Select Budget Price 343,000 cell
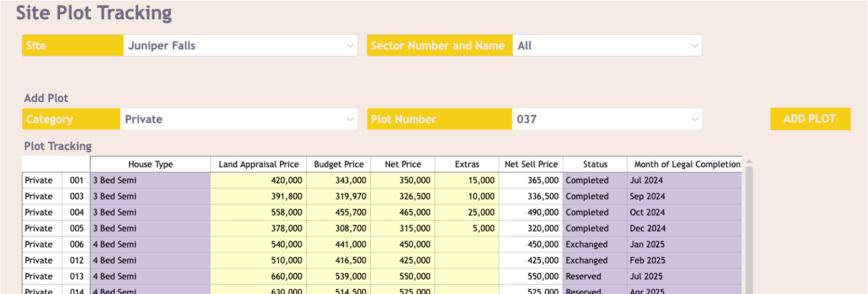 pos(338,180)
